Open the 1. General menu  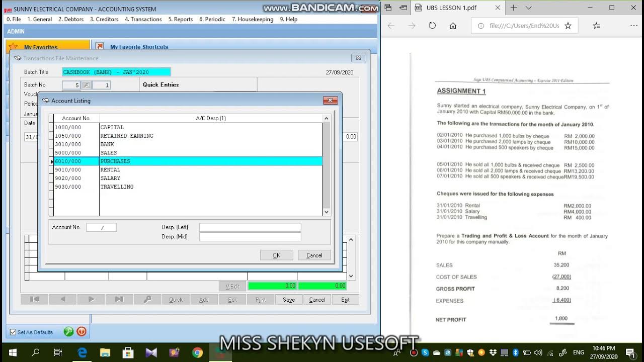pyautogui.click(x=40, y=19)
